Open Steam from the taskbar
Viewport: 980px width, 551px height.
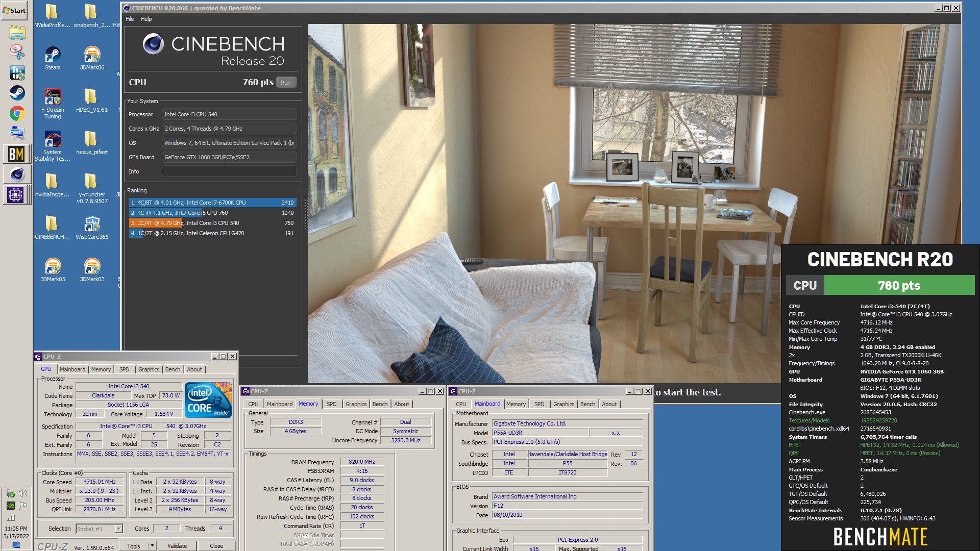click(17, 93)
